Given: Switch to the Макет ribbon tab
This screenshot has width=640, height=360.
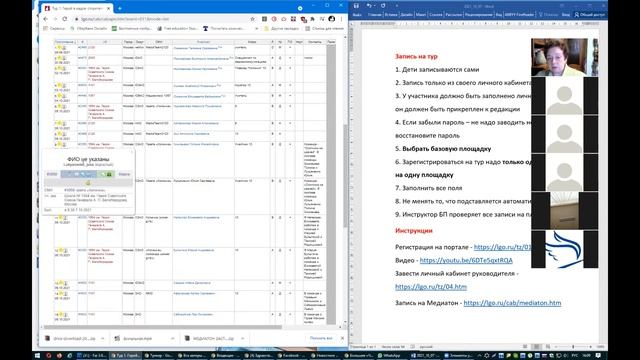Looking at the screenshot, I should click(x=421, y=15).
